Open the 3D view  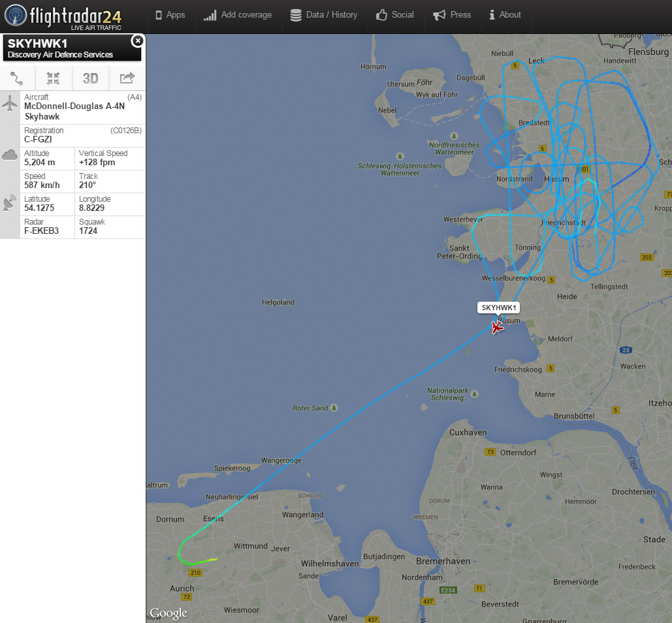[x=90, y=78]
